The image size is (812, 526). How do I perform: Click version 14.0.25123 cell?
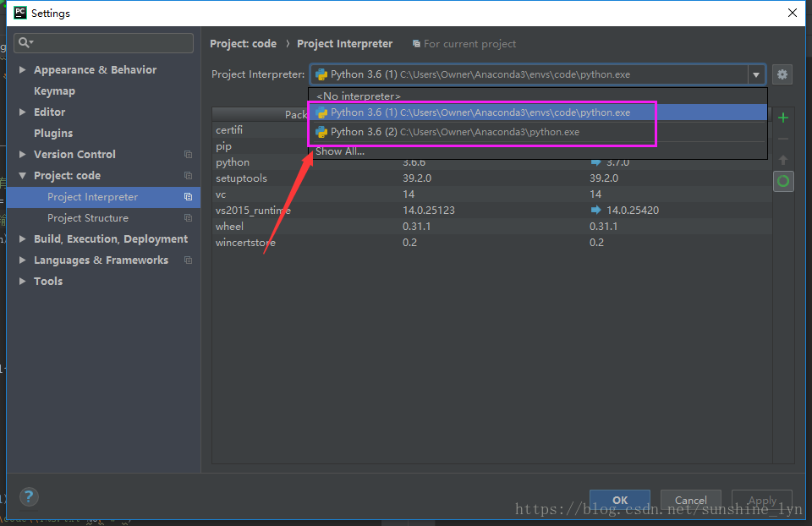428,211
